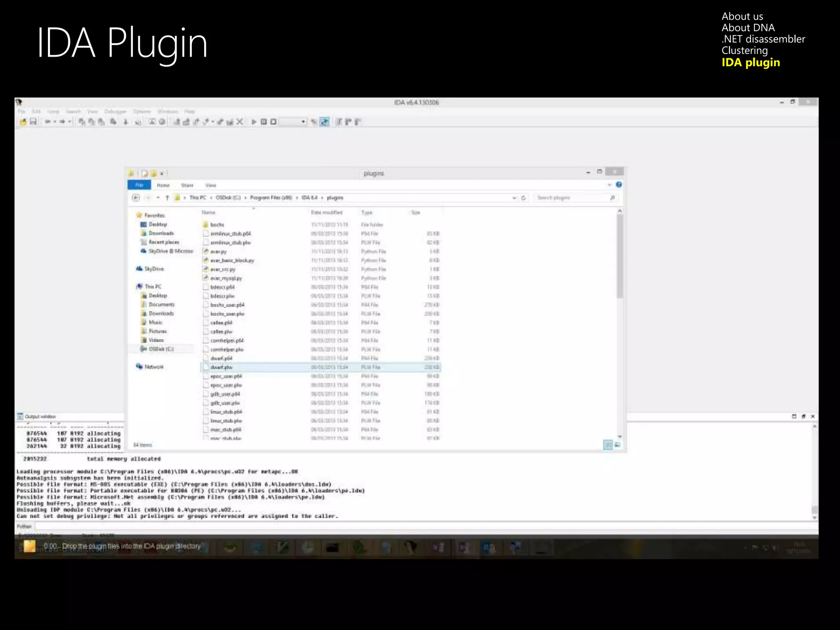Click 'IDA 6.4' in the address breadcrumb
Image resolution: width=840 pixels, height=630 pixels.
[x=310, y=198]
